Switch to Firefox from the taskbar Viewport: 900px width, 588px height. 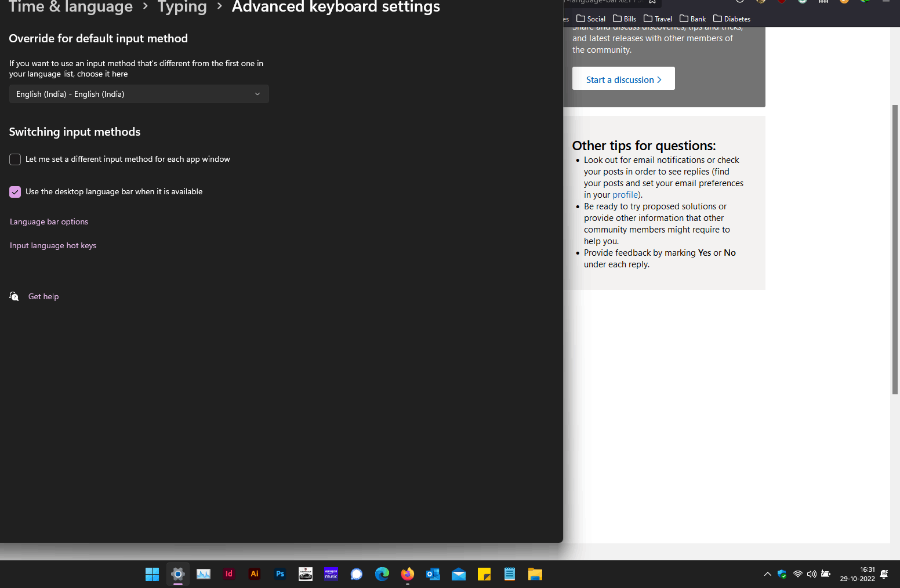(408, 574)
